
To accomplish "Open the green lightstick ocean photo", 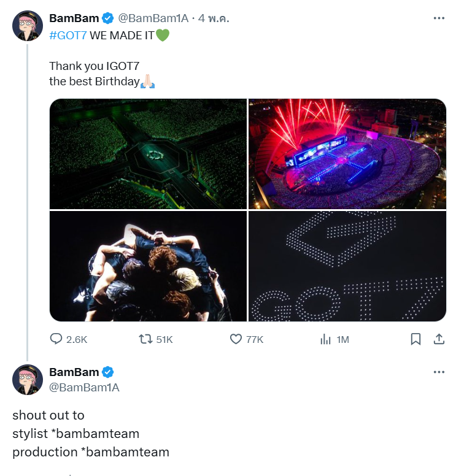I will pos(148,154).
